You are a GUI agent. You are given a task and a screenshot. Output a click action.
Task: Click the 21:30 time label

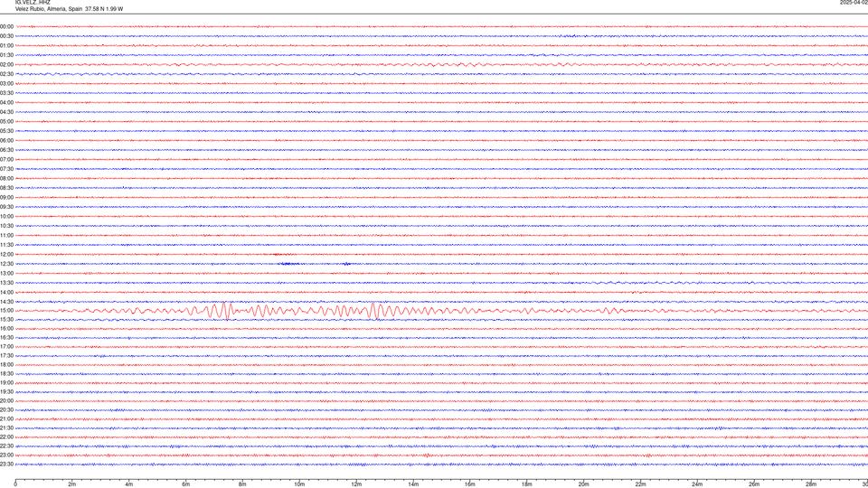(x=6, y=427)
